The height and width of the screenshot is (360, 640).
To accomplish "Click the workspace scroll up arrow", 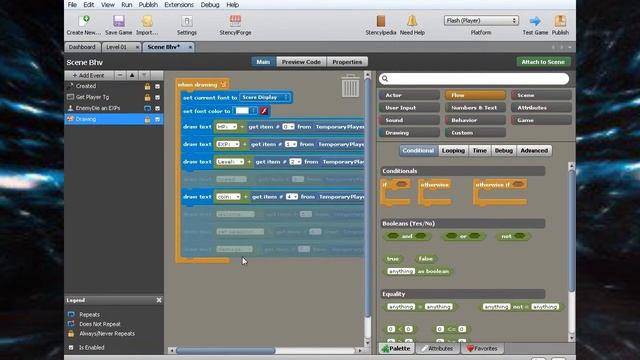I will point(367,76).
